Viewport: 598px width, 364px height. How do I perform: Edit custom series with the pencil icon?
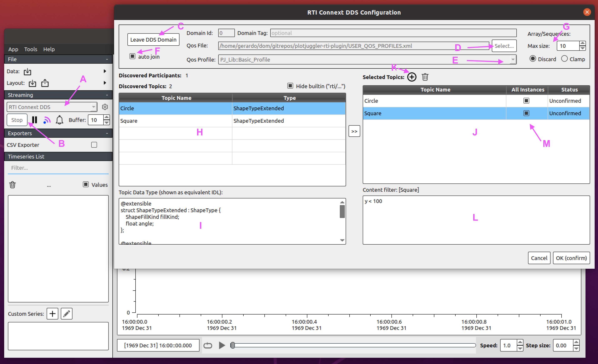(66, 313)
